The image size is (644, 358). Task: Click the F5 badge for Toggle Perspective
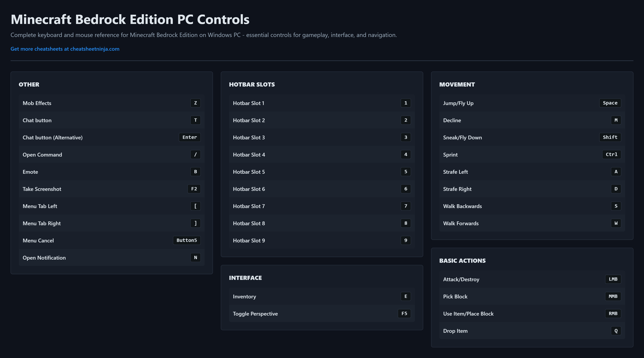point(404,314)
